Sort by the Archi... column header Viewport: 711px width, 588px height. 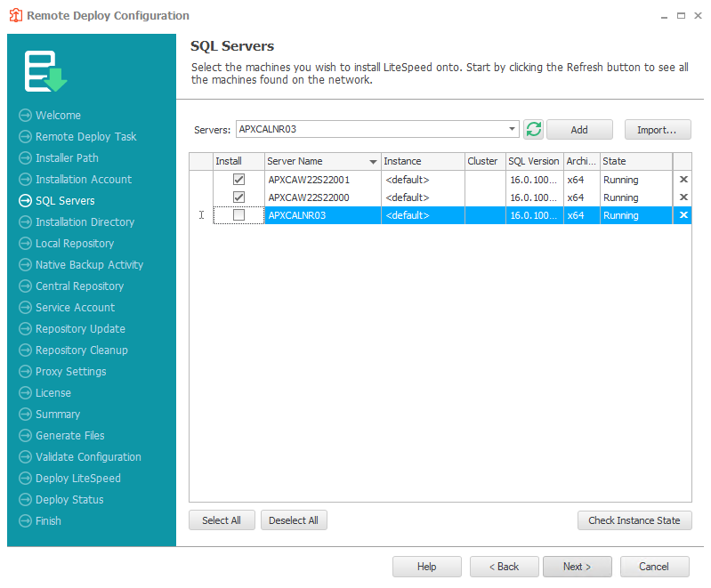point(582,161)
